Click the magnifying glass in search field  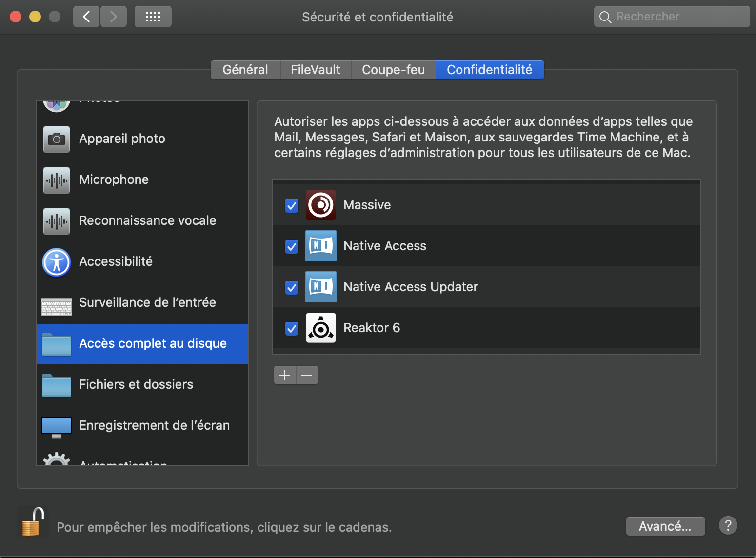[605, 17]
